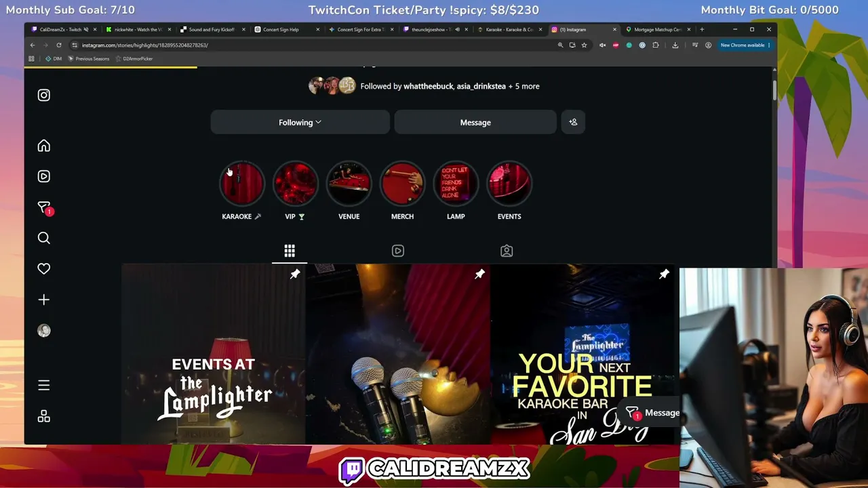Select the Tagged posts tab on profile
This screenshot has height=488, width=868.
click(507, 251)
